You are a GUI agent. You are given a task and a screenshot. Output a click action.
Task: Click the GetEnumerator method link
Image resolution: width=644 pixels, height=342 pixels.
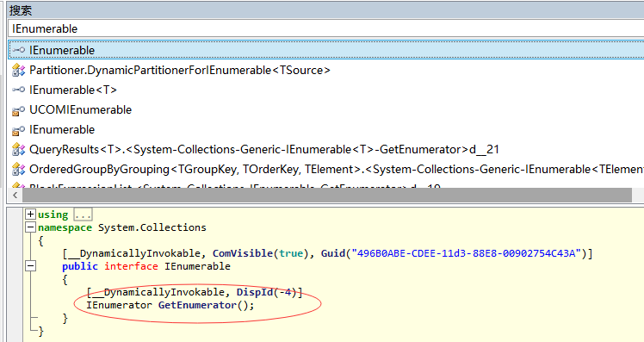(x=197, y=305)
